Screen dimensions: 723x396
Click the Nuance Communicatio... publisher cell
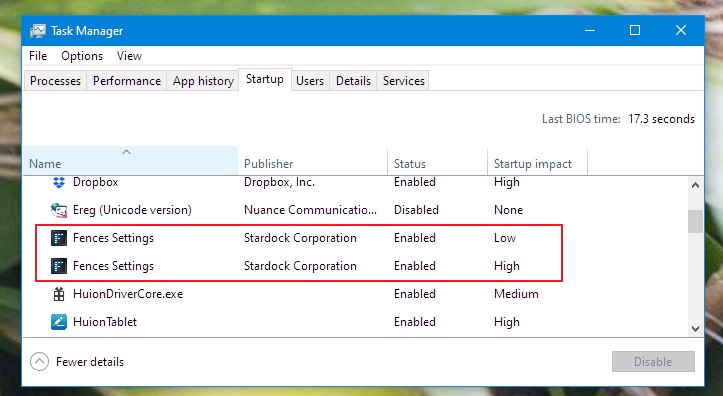310,210
